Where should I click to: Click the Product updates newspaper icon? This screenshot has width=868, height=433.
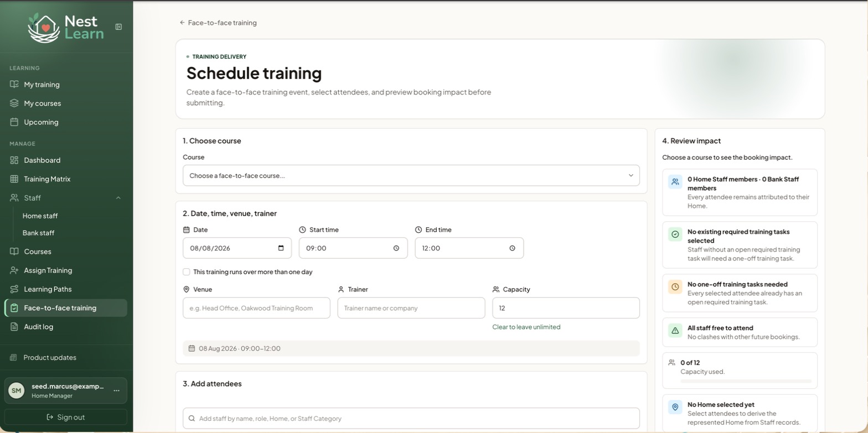tap(14, 358)
